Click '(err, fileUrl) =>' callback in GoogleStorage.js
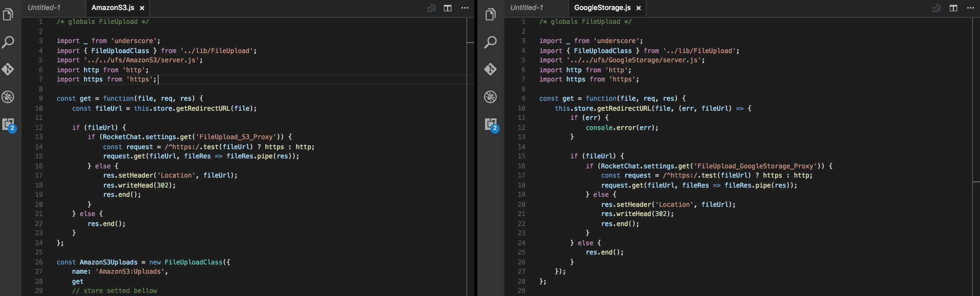The image size is (980, 296). (x=711, y=108)
